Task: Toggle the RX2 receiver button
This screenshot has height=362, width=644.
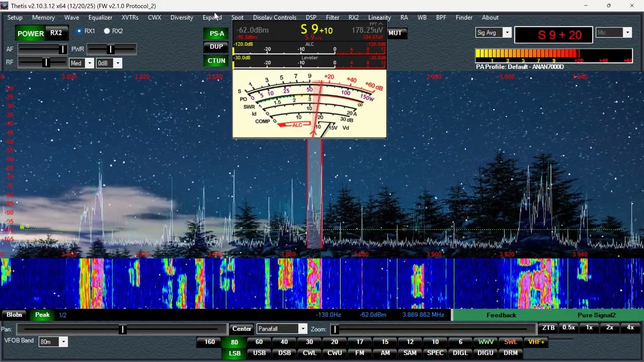Action: [x=56, y=33]
